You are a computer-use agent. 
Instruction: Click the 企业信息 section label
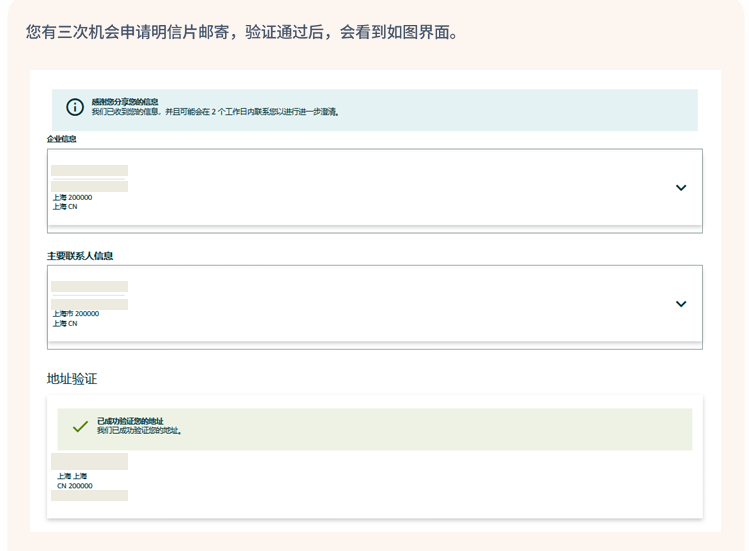(62, 139)
